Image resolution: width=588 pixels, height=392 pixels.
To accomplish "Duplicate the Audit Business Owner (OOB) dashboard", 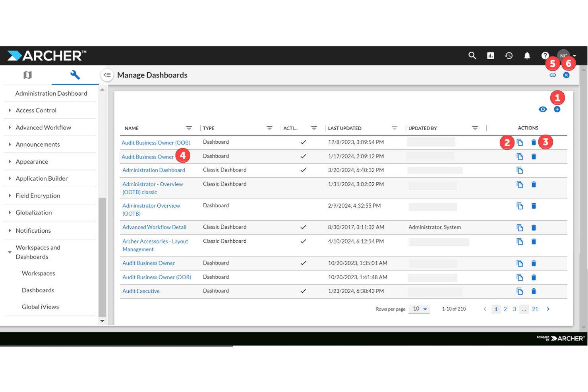I will click(x=520, y=142).
